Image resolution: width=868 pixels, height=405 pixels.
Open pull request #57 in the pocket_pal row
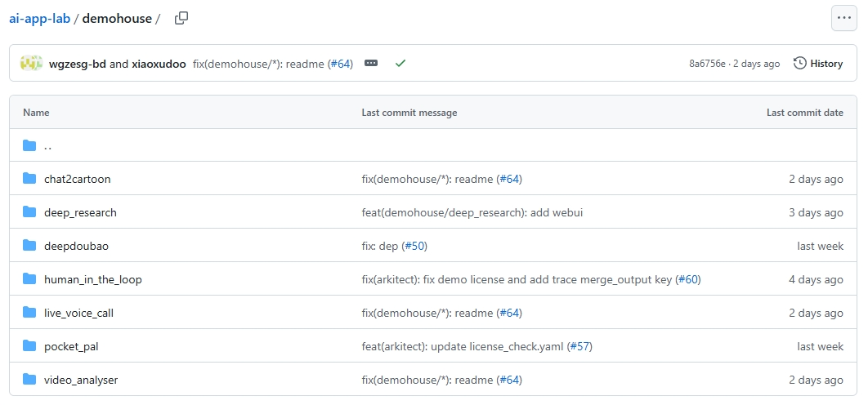coord(580,346)
